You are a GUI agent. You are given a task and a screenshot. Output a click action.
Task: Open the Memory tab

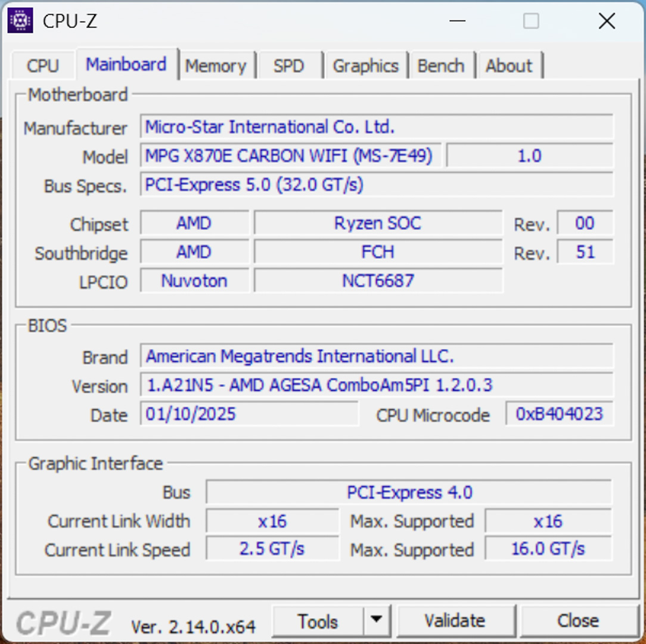[x=216, y=66]
